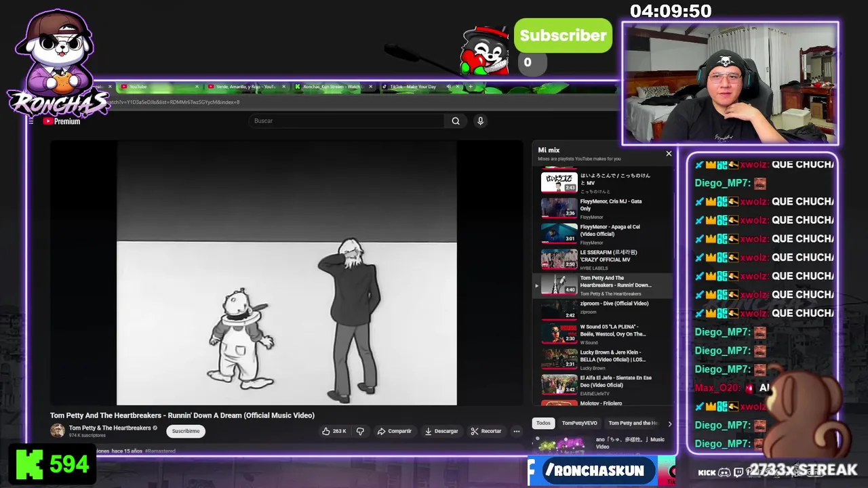Viewport: 868px width, 488px height.
Task: Download the video via Descargar
Action: 441,431
